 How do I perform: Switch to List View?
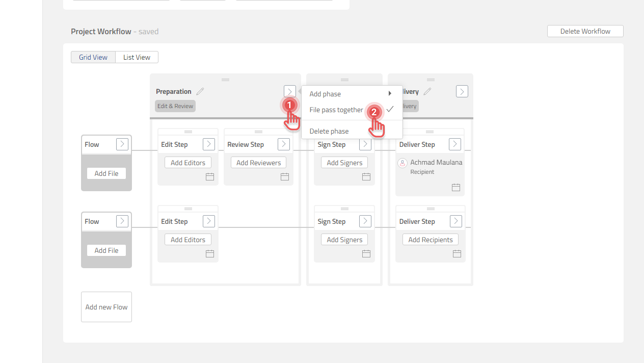tap(137, 57)
